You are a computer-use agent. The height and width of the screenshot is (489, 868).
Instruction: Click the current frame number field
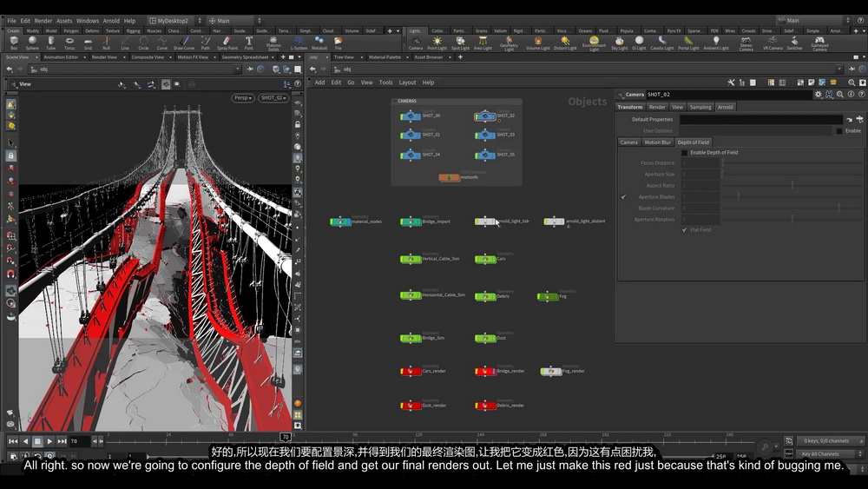click(x=79, y=441)
